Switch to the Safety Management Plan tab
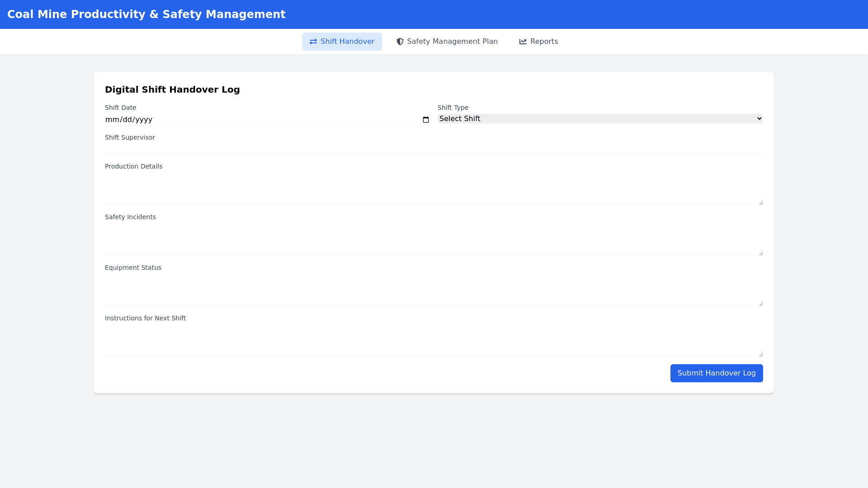868x488 pixels. [447, 42]
